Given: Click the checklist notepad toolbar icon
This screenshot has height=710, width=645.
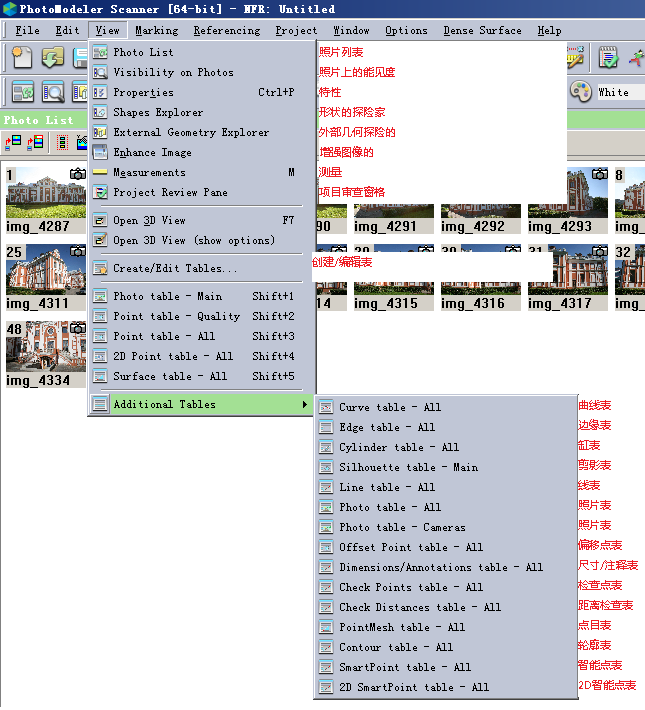Looking at the screenshot, I should 608,58.
